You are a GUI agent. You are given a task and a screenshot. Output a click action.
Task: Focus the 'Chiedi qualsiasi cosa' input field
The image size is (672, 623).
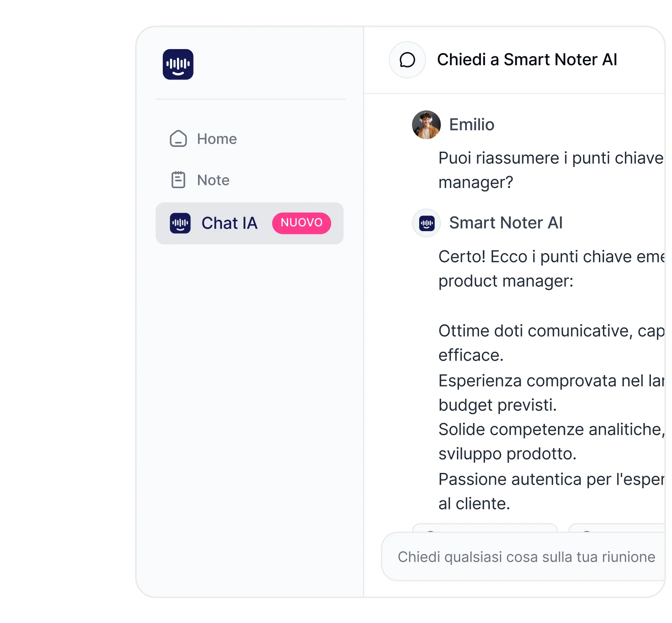tap(523, 556)
